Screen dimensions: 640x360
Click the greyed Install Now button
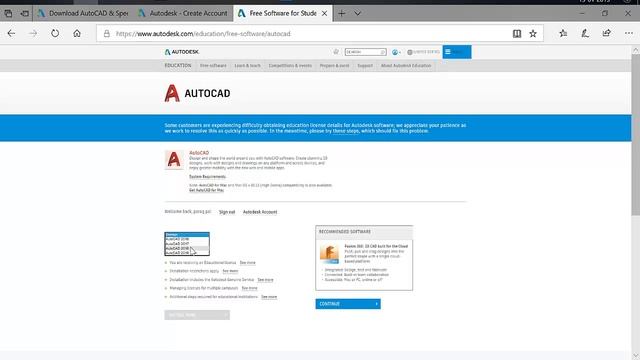[197, 315]
